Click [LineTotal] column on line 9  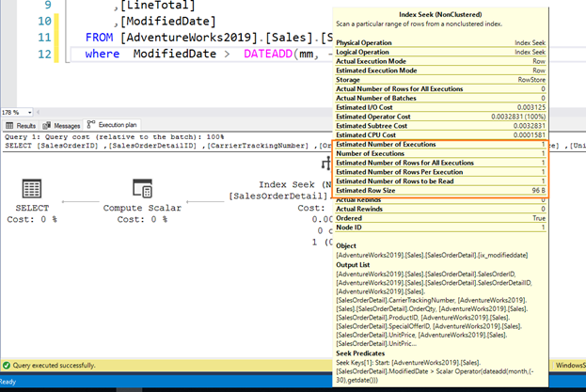(158, 6)
